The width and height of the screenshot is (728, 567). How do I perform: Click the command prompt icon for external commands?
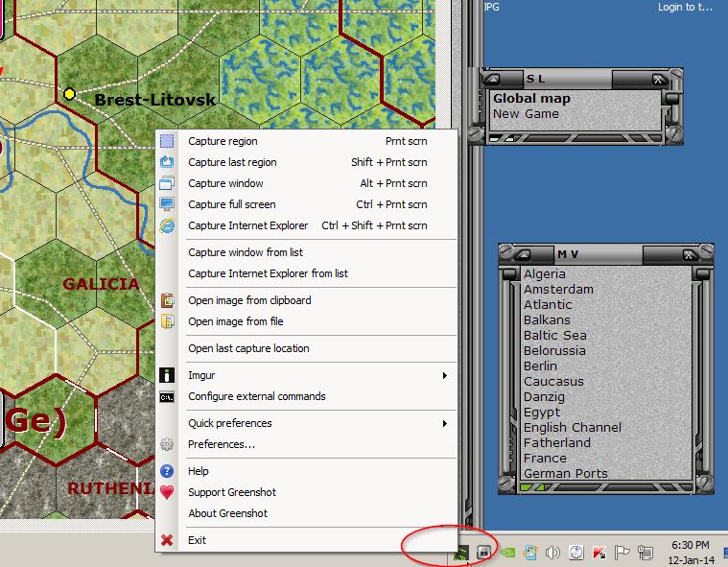[167, 397]
